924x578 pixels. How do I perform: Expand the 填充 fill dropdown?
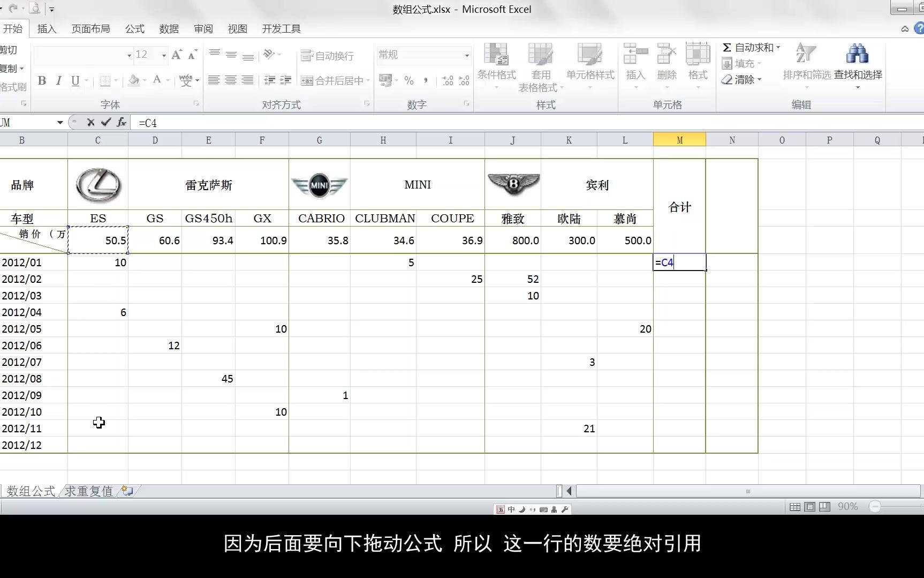point(759,64)
